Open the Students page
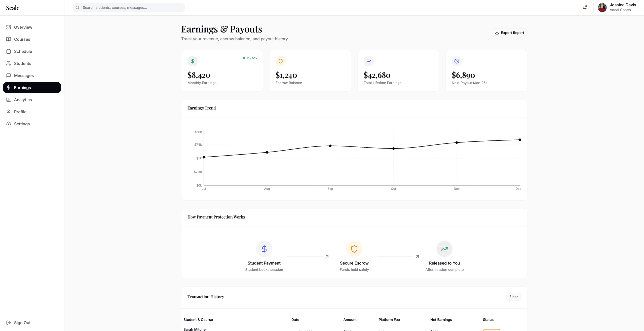Viewport: 644px width, 331px height. click(22, 63)
